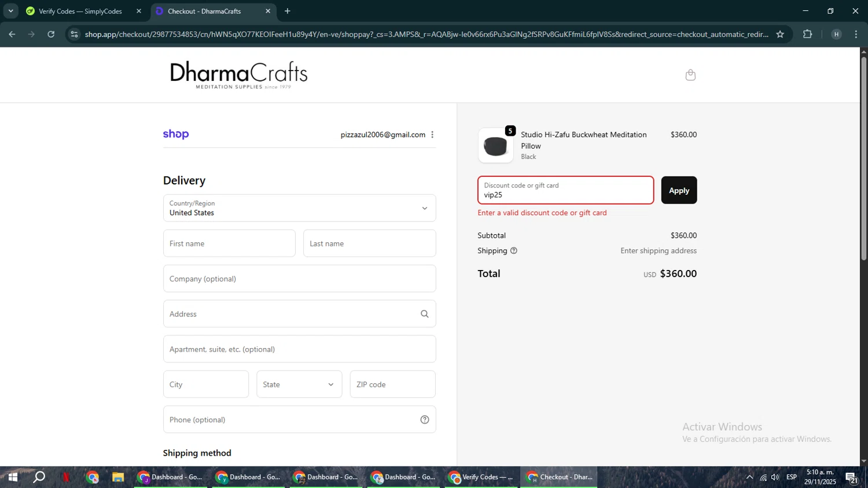
Task: Open Chrome profile avatar H
Action: click(x=836, y=34)
